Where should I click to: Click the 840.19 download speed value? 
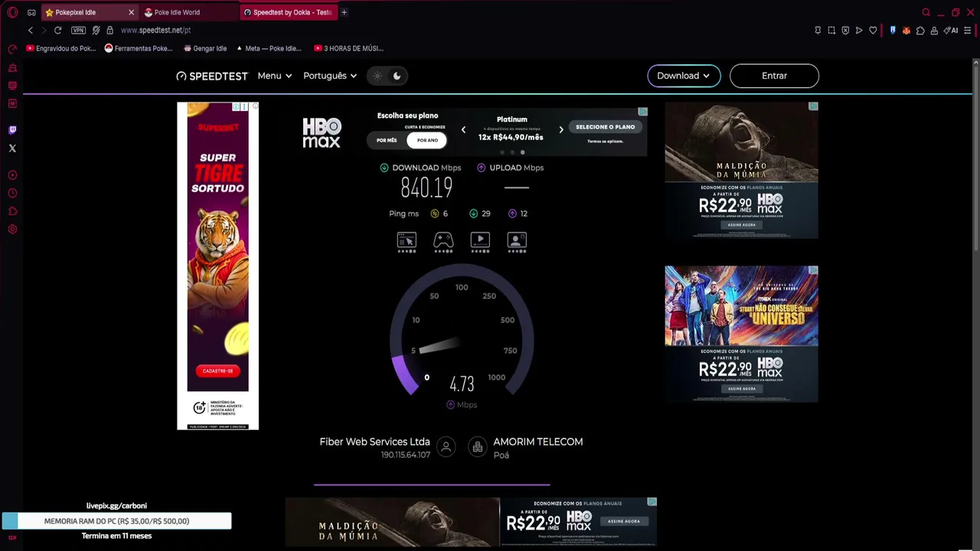[426, 187]
